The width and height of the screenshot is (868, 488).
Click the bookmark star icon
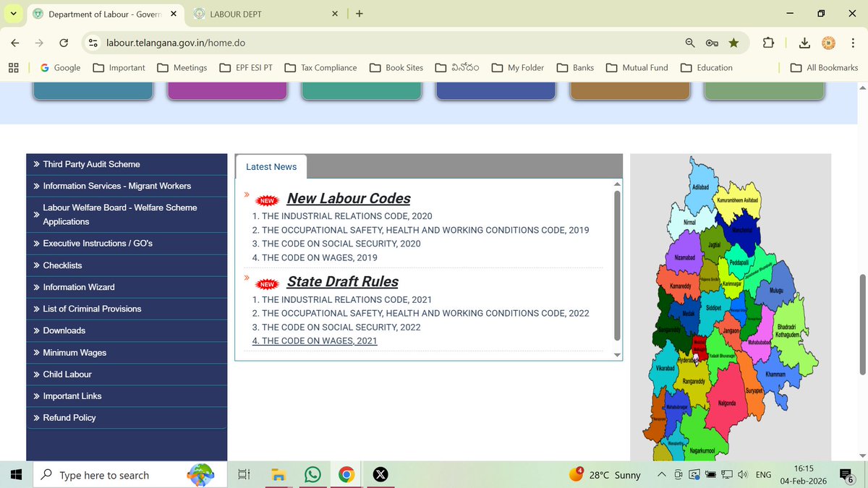click(733, 43)
